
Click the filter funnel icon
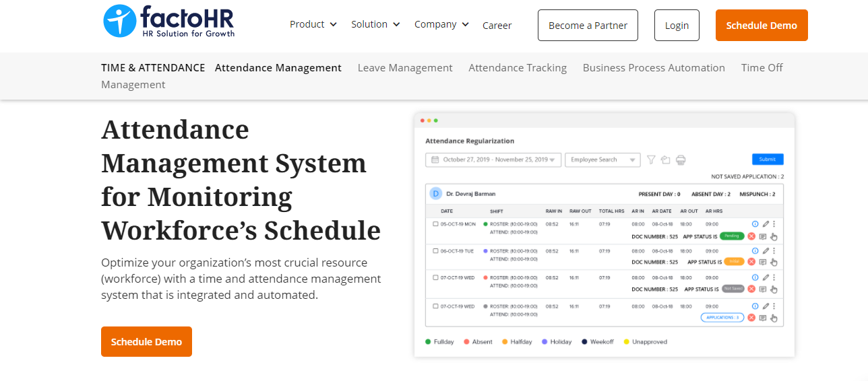[x=651, y=160]
